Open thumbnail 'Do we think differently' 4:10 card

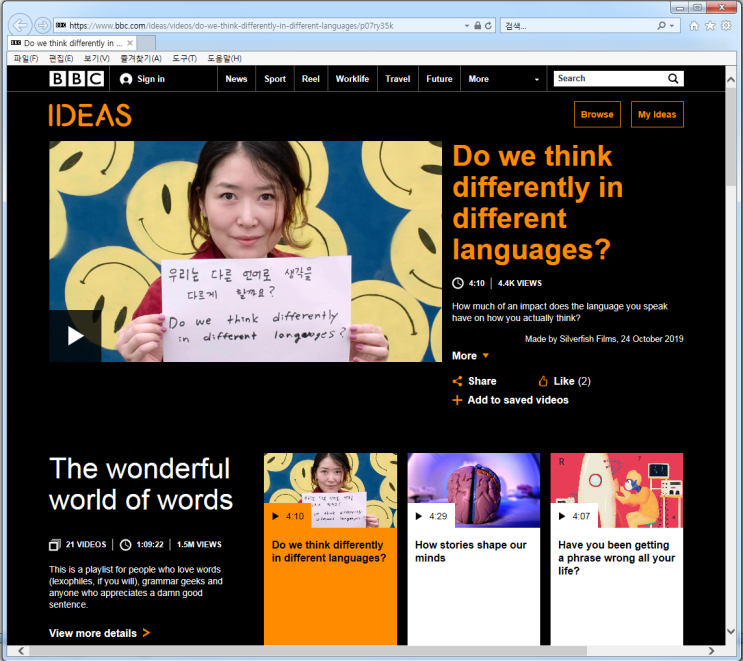pos(330,490)
